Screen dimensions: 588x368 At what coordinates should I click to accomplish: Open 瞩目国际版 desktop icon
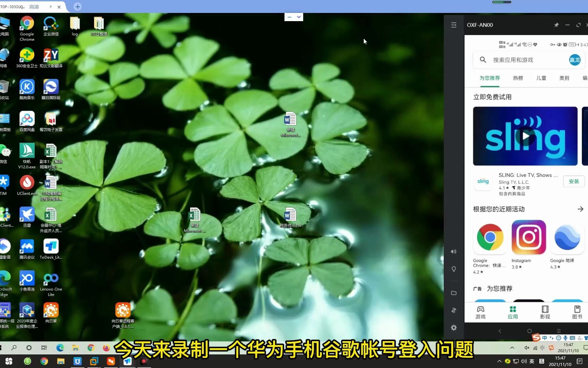pos(51,90)
